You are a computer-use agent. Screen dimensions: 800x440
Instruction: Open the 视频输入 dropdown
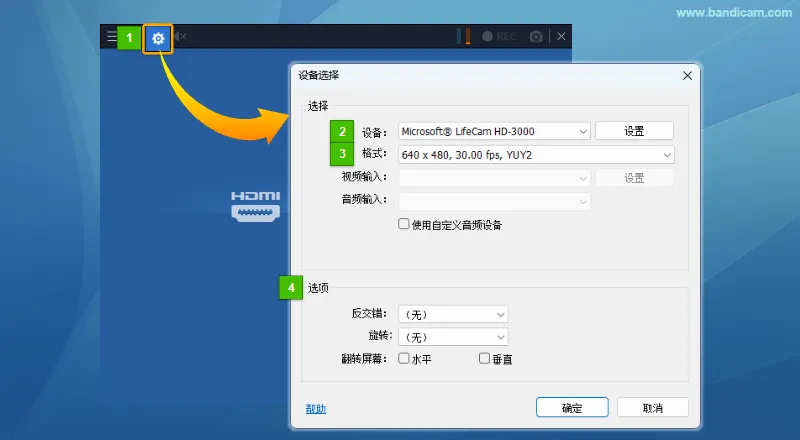coord(494,178)
